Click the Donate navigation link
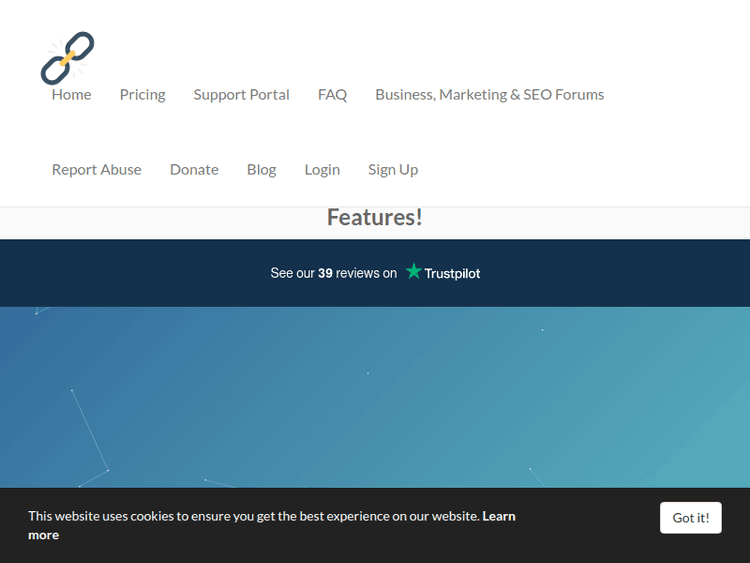 point(194,169)
